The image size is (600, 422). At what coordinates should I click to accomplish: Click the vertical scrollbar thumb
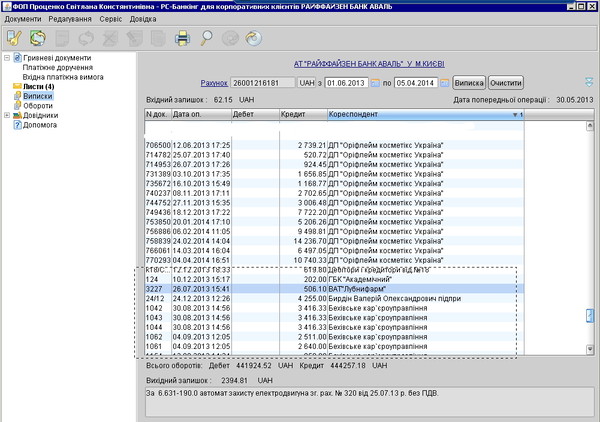590,316
